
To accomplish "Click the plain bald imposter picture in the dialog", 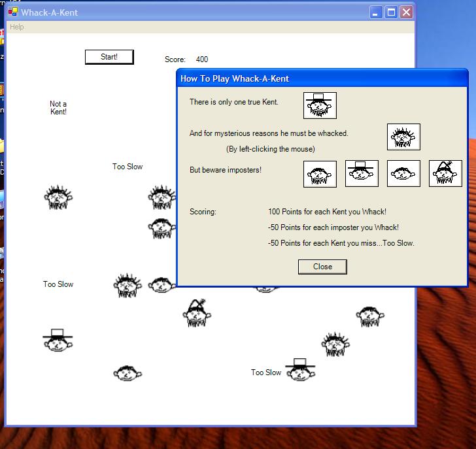I will click(403, 174).
